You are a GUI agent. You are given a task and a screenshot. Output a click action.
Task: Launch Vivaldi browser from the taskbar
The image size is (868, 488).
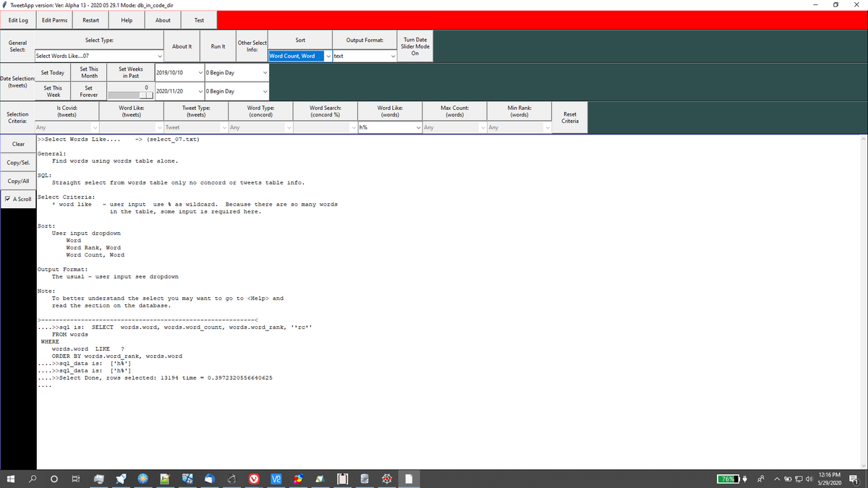click(254, 479)
